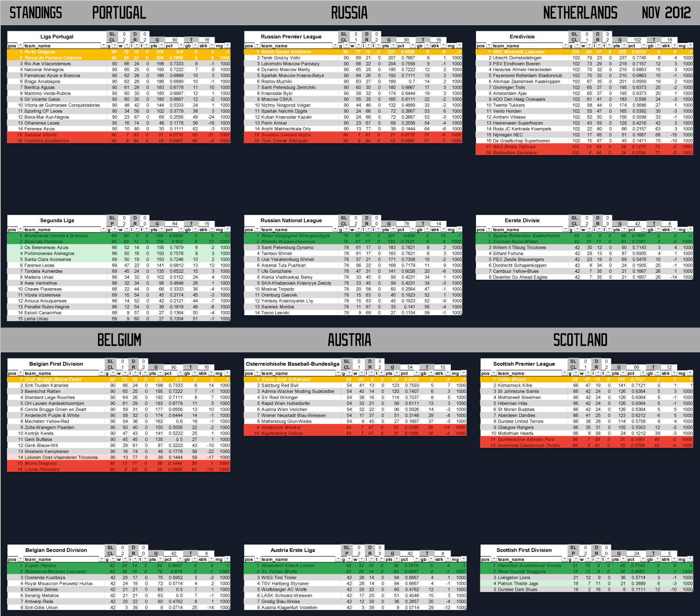Open the pos filter in Liga Portugal

20,46
